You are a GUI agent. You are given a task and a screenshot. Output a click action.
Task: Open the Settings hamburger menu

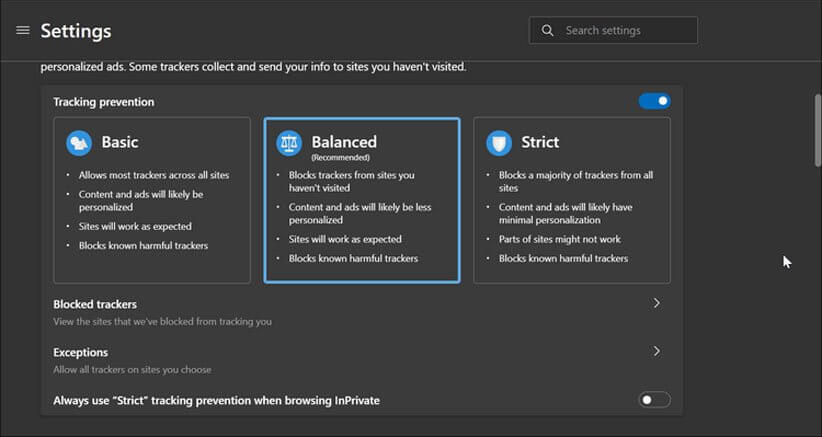(23, 31)
